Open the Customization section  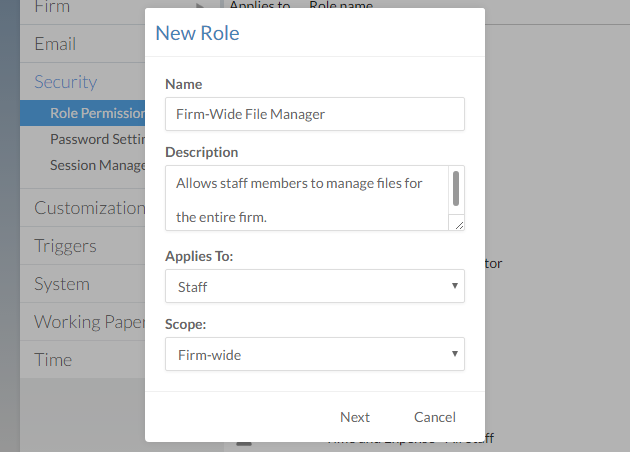click(88, 208)
